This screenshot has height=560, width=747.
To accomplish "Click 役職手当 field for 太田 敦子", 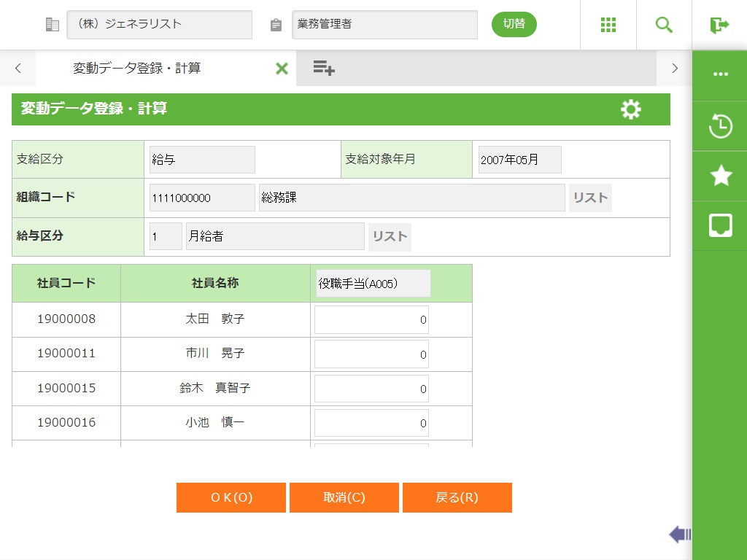I will (371, 319).
